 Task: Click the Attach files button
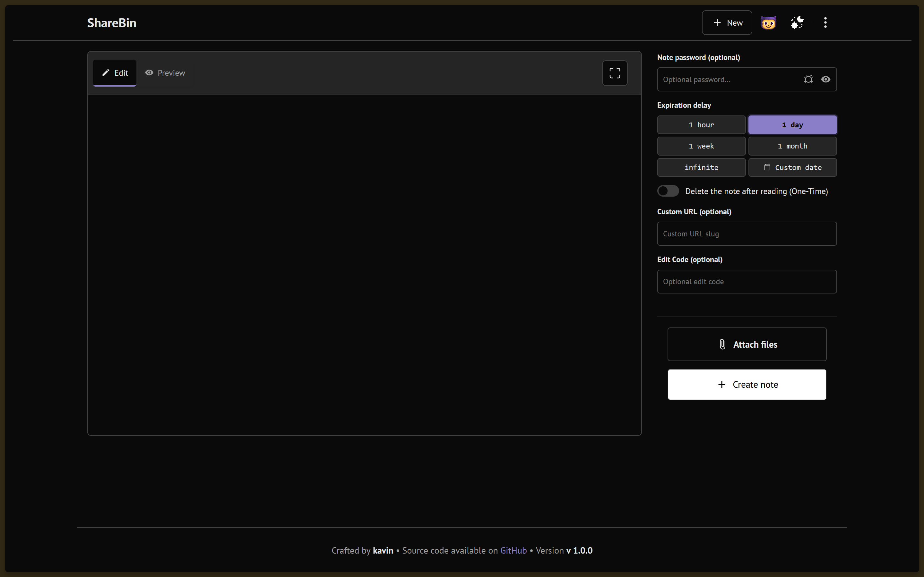pyautogui.click(x=747, y=344)
